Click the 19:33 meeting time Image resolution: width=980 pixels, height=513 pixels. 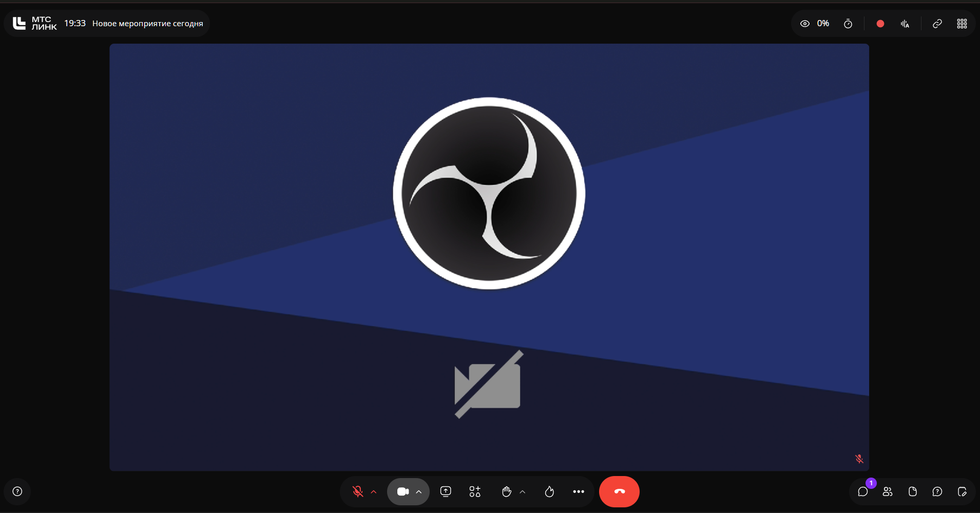(75, 23)
